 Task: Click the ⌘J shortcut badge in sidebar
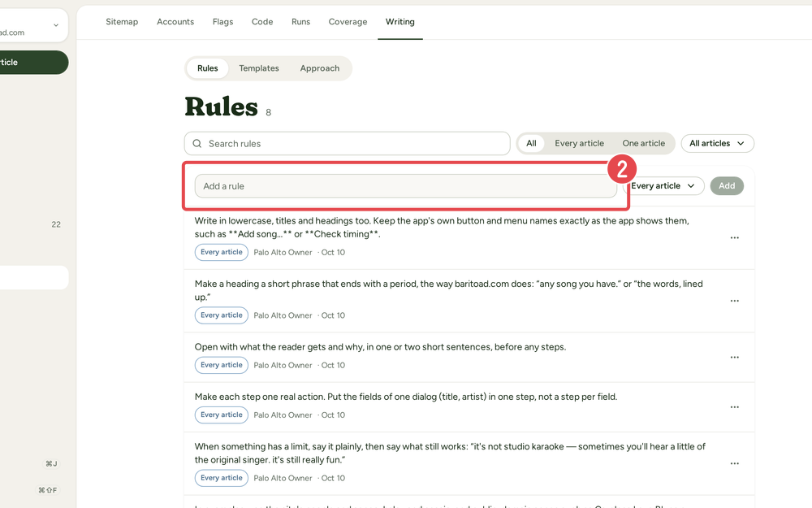[x=51, y=464]
